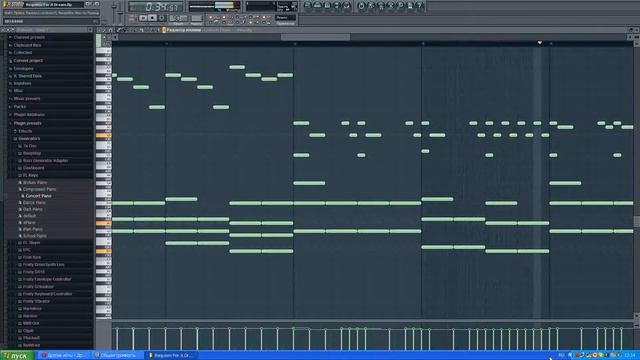Open the Effects subfolder
The width and height of the screenshot is (640, 360).
[24, 131]
